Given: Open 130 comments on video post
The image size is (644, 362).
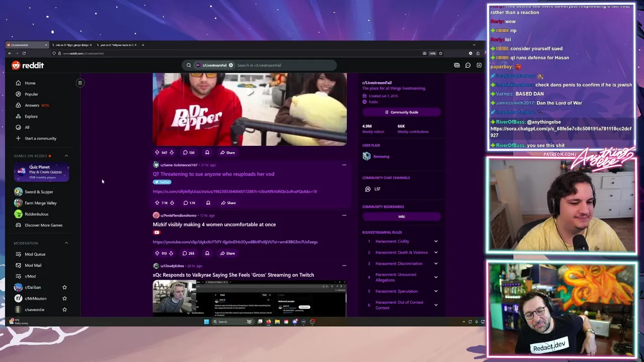Looking at the screenshot, I should [x=189, y=152].
